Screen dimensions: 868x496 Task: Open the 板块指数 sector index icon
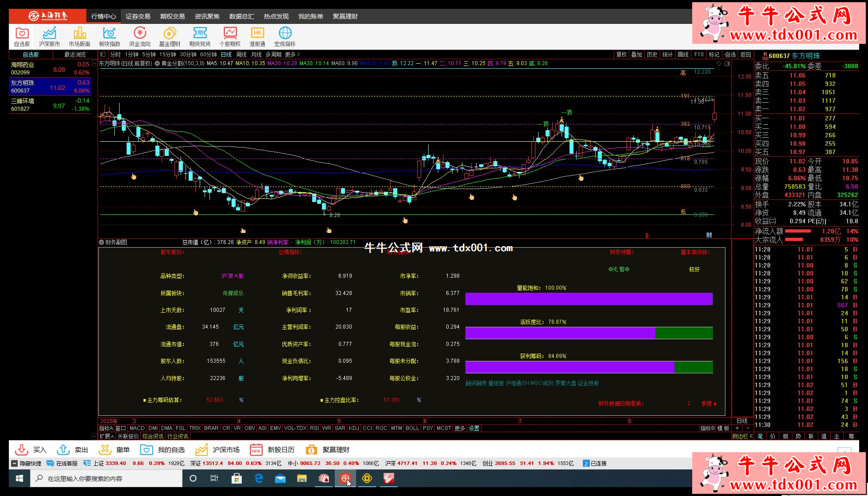[x=109, y=37]
